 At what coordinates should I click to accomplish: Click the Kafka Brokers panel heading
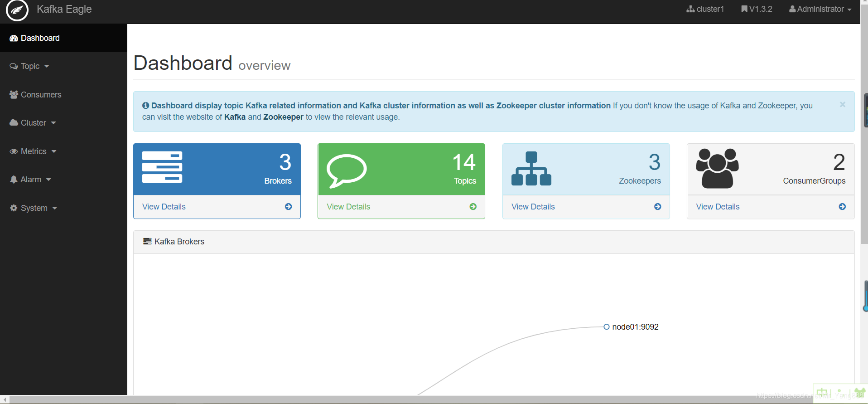point(179,242)
